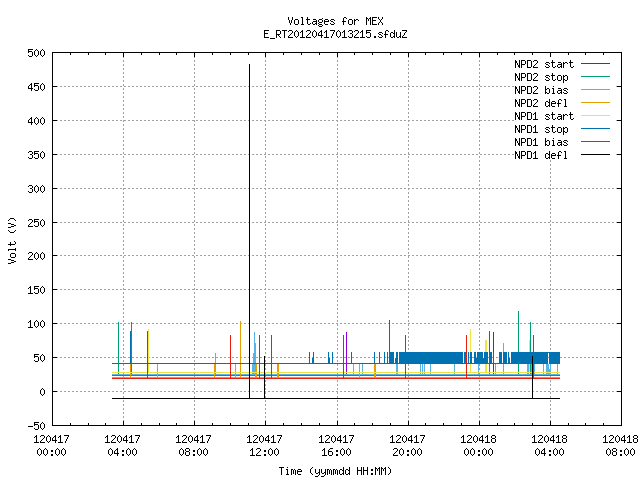Click the 'NPD1 stop' legend label
Image resolution: width=640 pixels, height=480 pixels.
coord(541,129)
